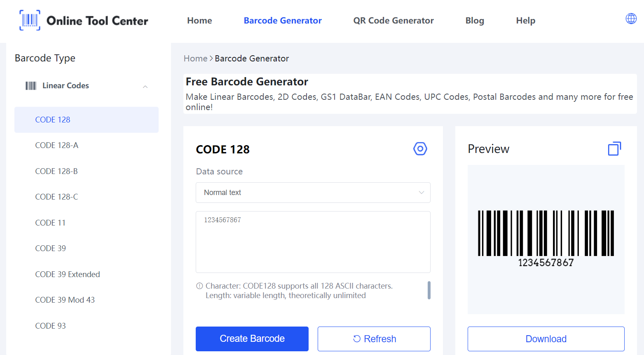Open the language globe icon
The width and height of the screenshot is (644, 355).
[x=631, y=19]
